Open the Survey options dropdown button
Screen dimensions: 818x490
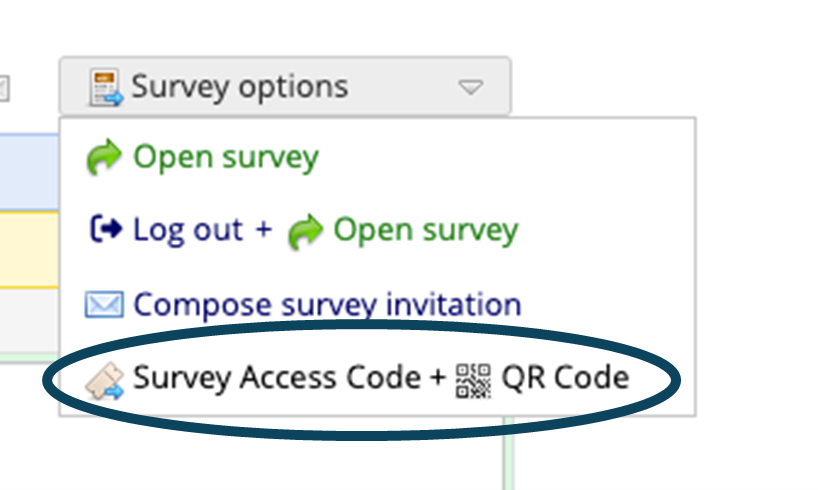pos(285,86)
